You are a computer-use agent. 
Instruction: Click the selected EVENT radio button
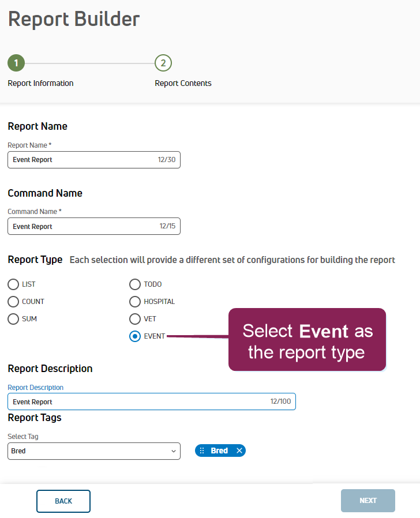(x=135, y=336)
